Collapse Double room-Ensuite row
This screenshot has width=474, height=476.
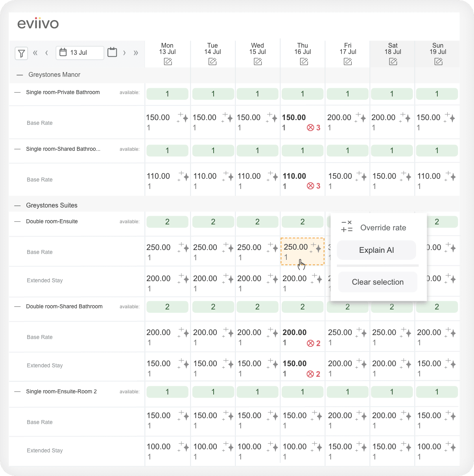pos(17,222)
